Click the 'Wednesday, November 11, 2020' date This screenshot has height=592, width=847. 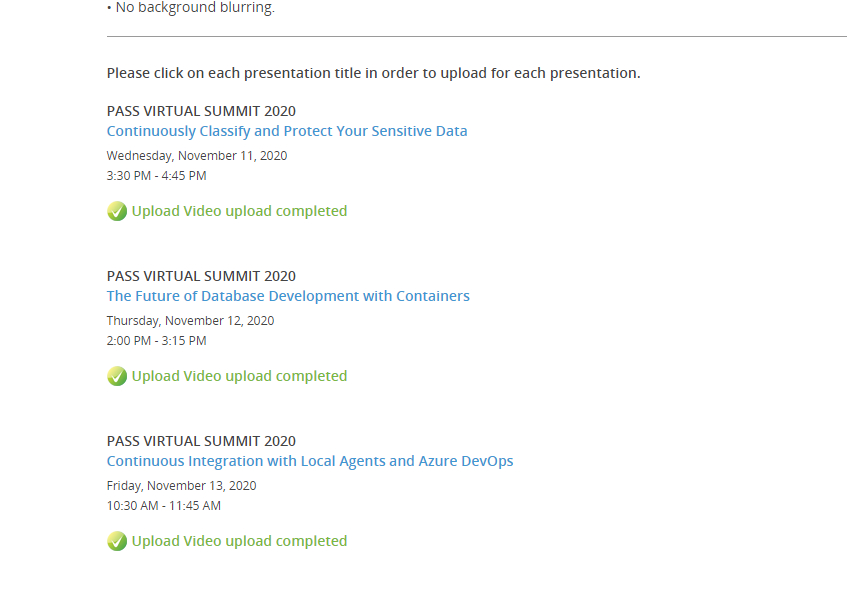click(x=197, y=156)
